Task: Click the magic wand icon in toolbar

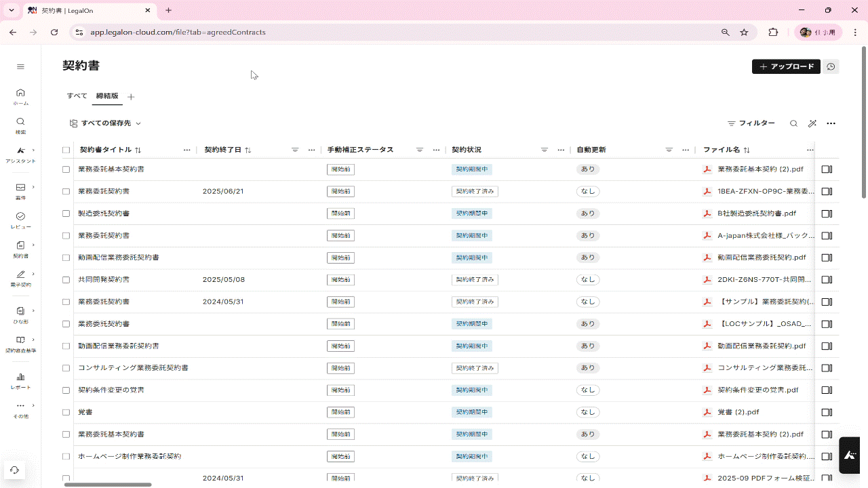Action: (812, 123)
